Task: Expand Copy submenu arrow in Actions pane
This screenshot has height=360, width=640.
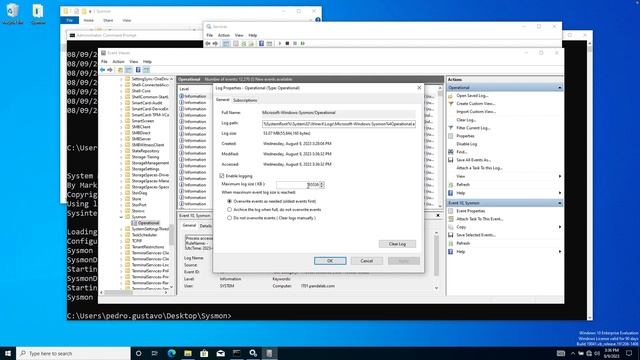Action: tap(560, 227)
